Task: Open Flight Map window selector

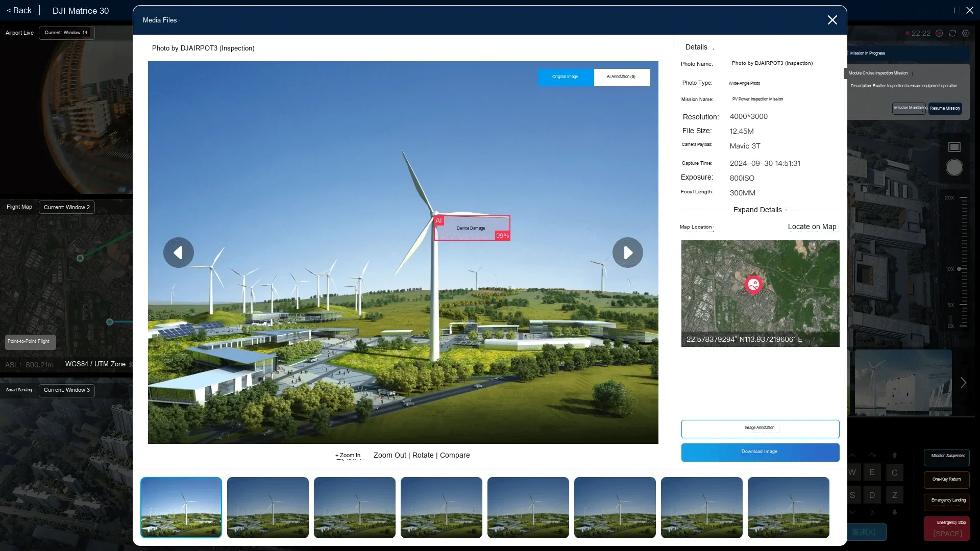Action: 67,207
